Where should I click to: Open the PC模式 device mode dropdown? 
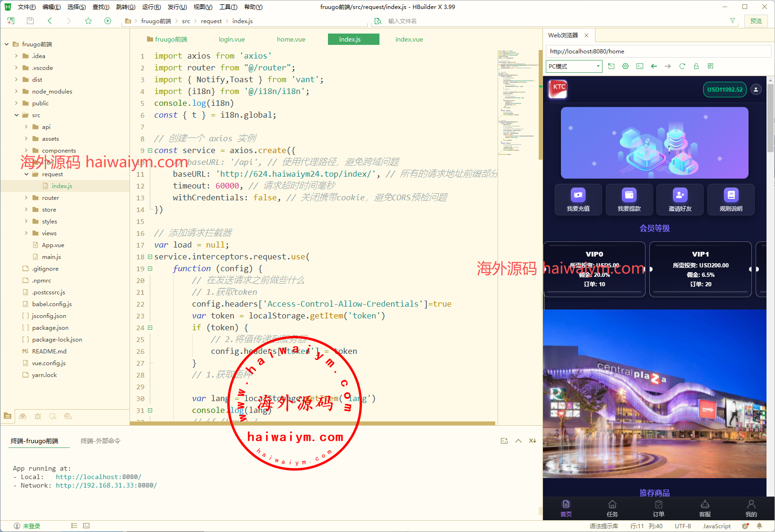pyautogui.click(x=574, y=66)
